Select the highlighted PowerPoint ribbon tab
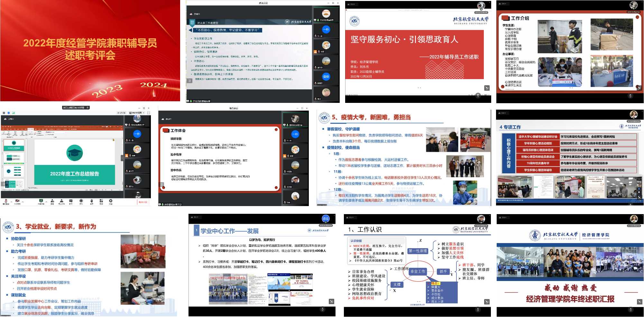Screen dimensions: 644x317 (x=31, y=129)
